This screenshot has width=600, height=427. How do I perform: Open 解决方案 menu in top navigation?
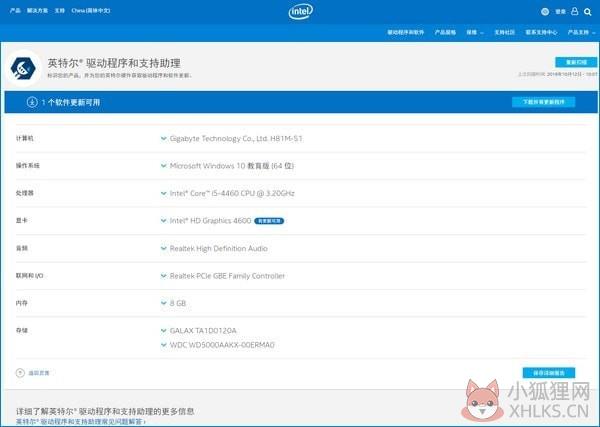pyautogui.click(x=38, y=11)
